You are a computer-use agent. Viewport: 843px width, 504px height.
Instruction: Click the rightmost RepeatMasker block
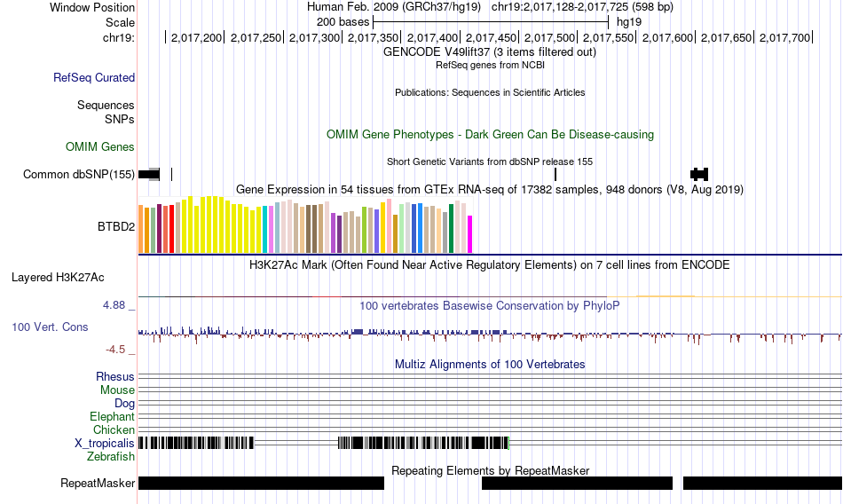[x=763, y=483]
